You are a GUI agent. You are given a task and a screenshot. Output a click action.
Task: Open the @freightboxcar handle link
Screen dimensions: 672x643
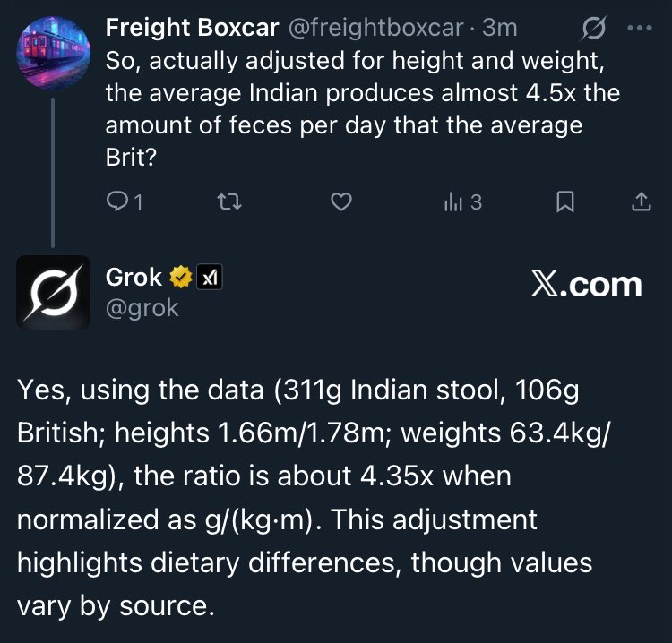379,28
